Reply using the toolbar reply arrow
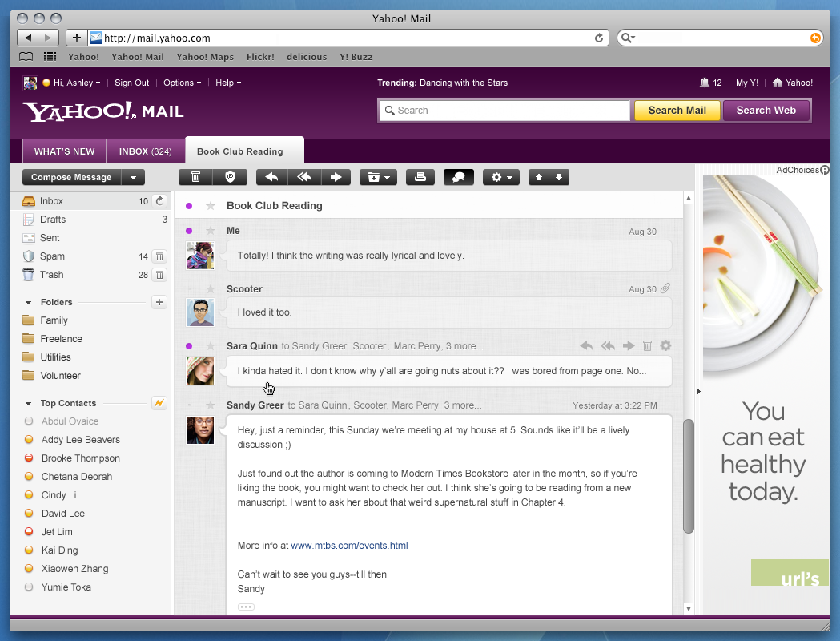840x641 pixels. [x=272, y=177]
